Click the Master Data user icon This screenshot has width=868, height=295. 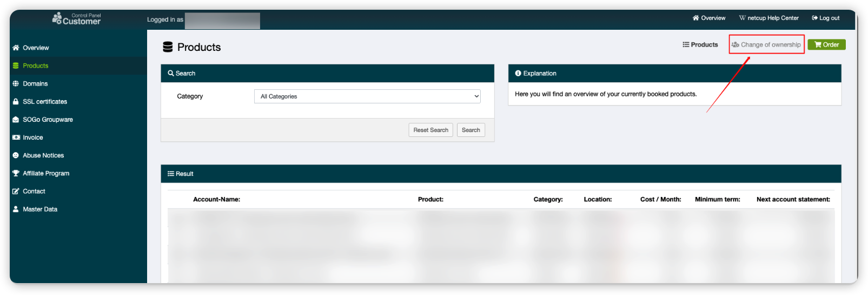[16, 209]
